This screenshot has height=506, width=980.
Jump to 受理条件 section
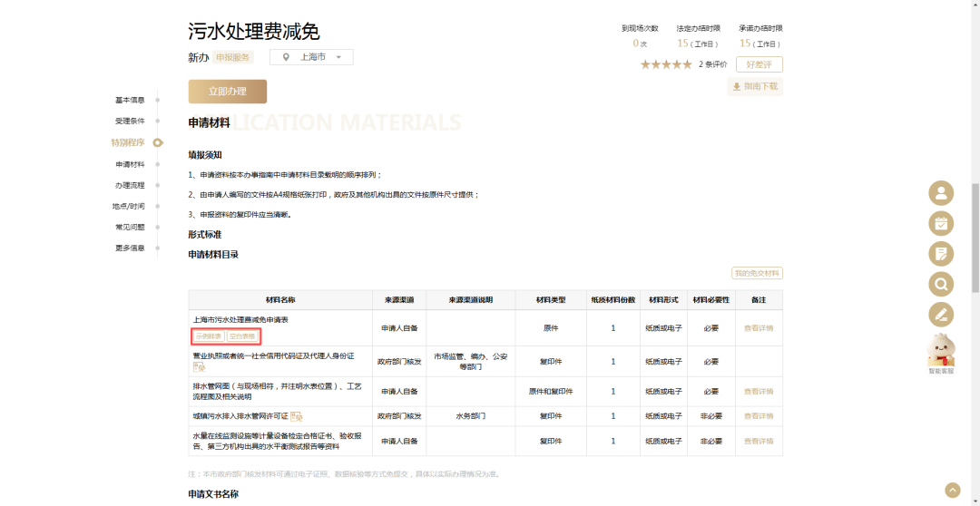pos(130,121)
